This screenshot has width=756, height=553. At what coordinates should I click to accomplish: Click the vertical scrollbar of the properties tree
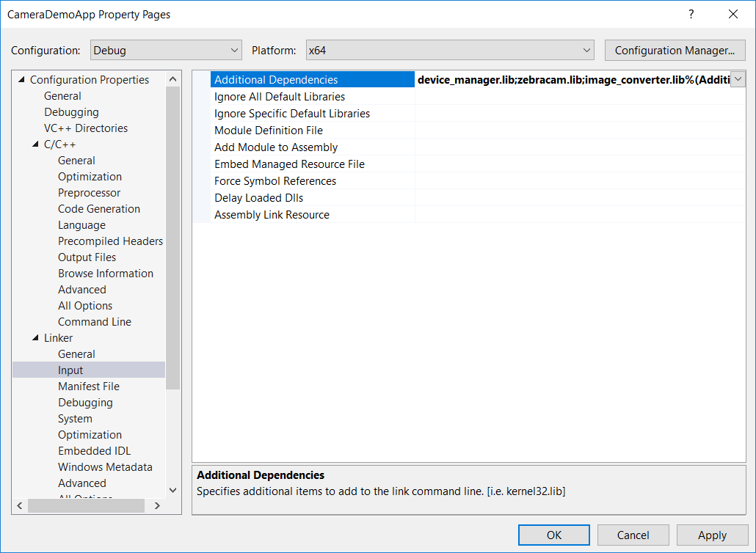(x=172, y=220)
